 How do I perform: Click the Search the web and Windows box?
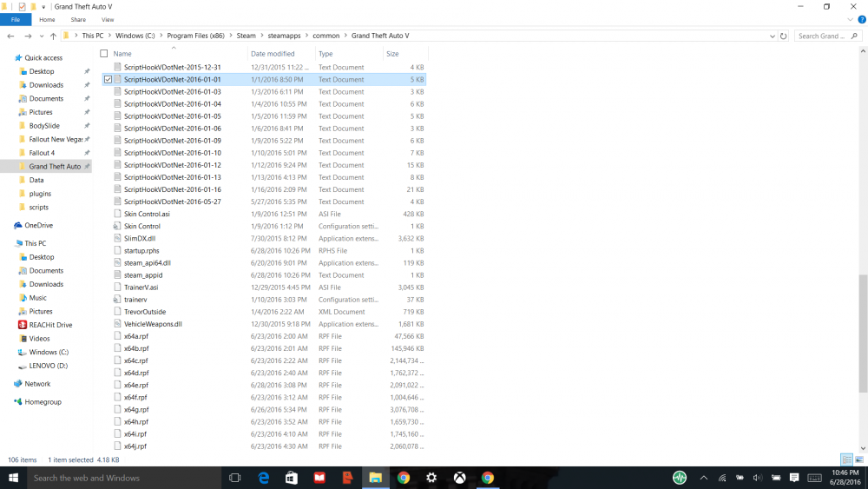coord(123,478)
